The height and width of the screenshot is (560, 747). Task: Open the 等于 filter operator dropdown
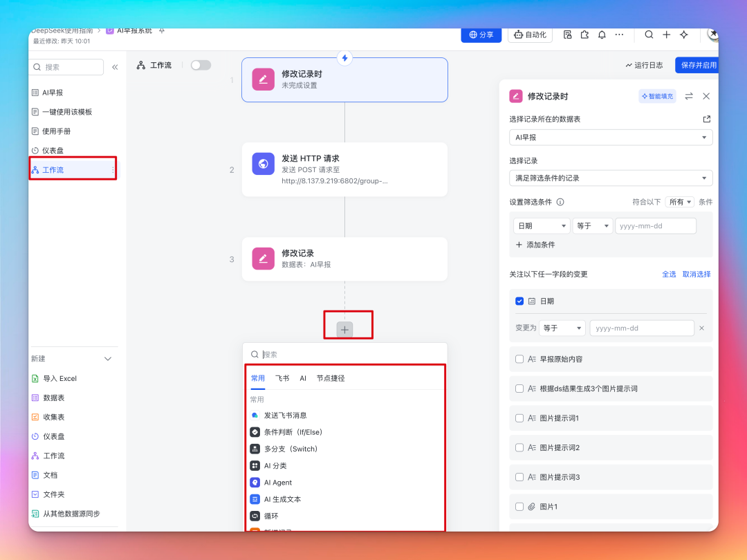[x=593, y=225]
